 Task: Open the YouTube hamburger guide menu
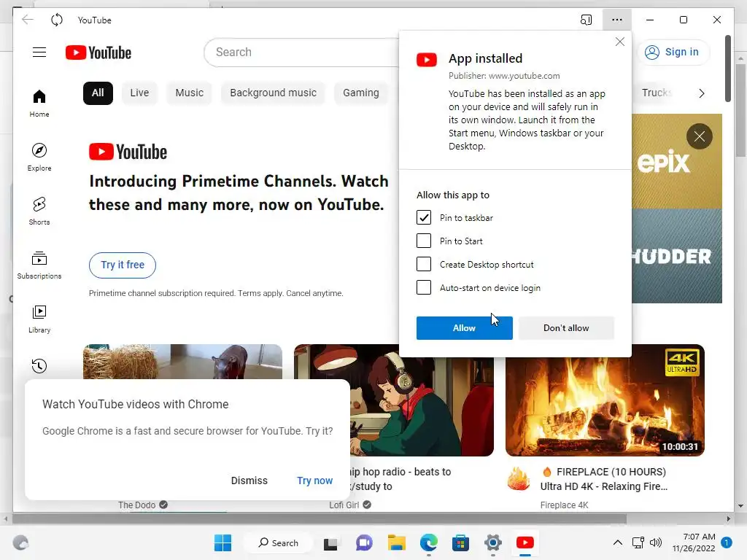[39, 52]
